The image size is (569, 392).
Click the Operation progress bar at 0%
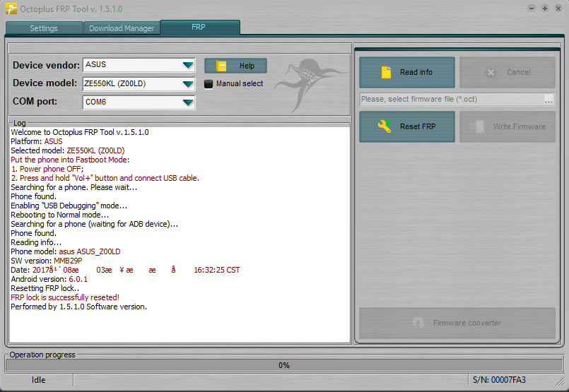click(284, 365)
